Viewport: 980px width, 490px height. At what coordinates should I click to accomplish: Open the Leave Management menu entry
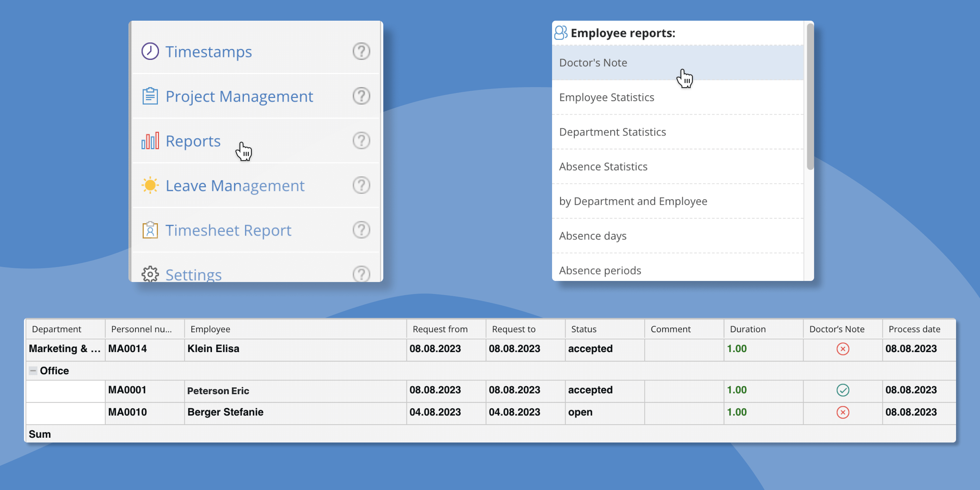click(256, 185)
